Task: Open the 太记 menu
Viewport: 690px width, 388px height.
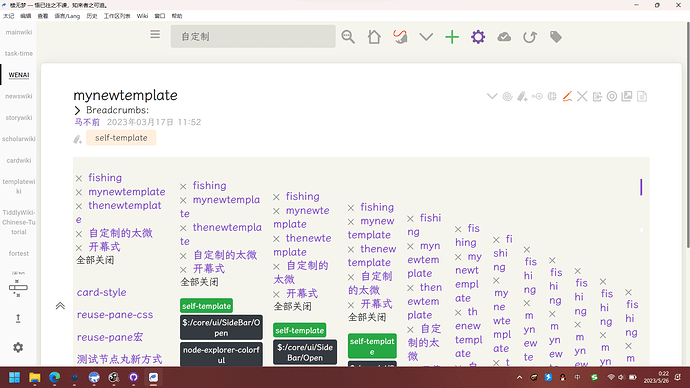Action: click(8, 16)
